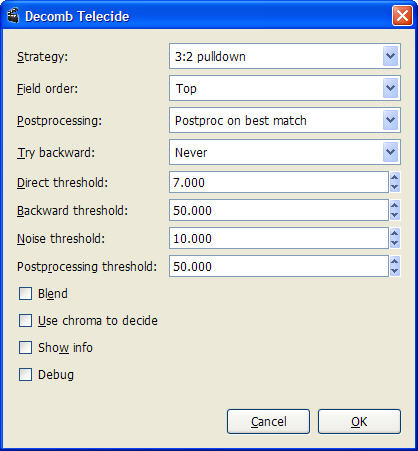Expand the Field order combo box
Viewport: 418px width, 451px height.
(285, 88)
